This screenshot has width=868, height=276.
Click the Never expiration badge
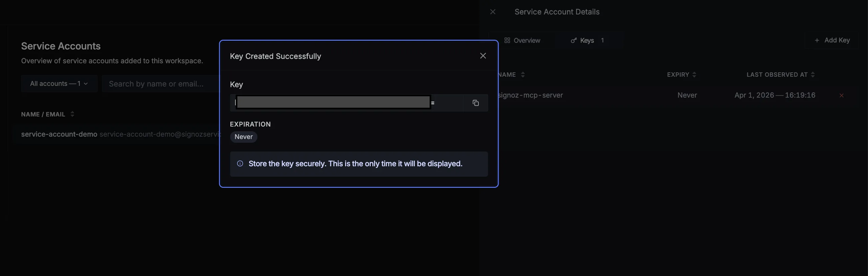click(243, 137)
